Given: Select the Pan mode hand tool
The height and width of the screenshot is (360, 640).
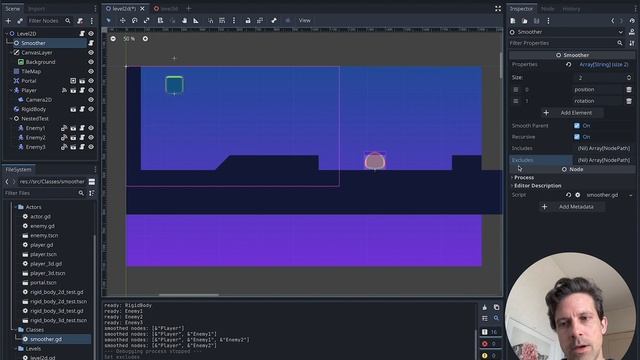Looking at the screenshot, I should (x=184, y=20).
